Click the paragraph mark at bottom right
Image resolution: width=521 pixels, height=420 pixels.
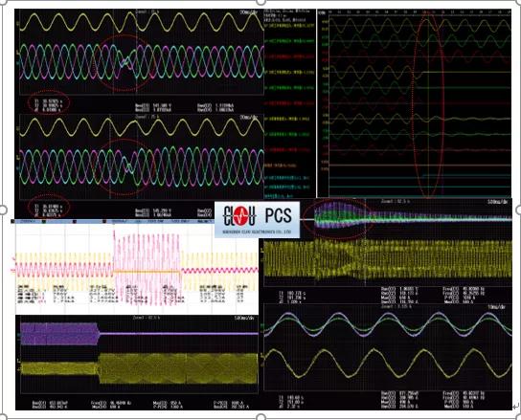click(515, 406)
